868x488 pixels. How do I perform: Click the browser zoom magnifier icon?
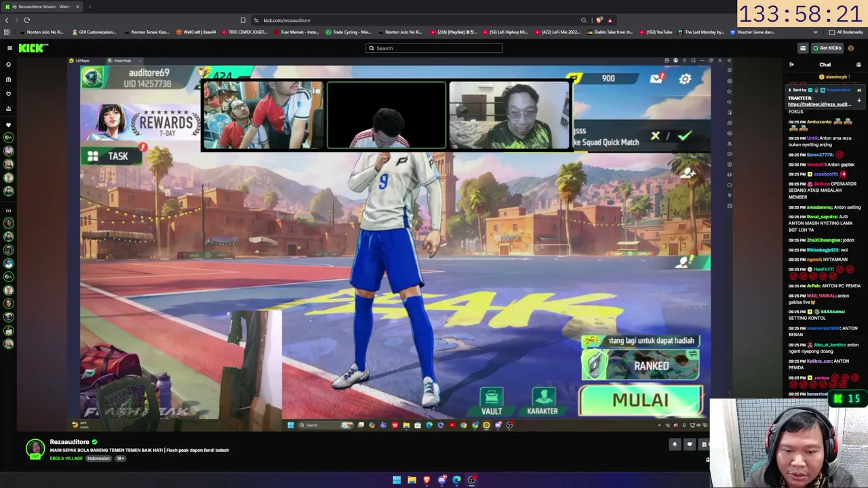click(x=583, y=20)
